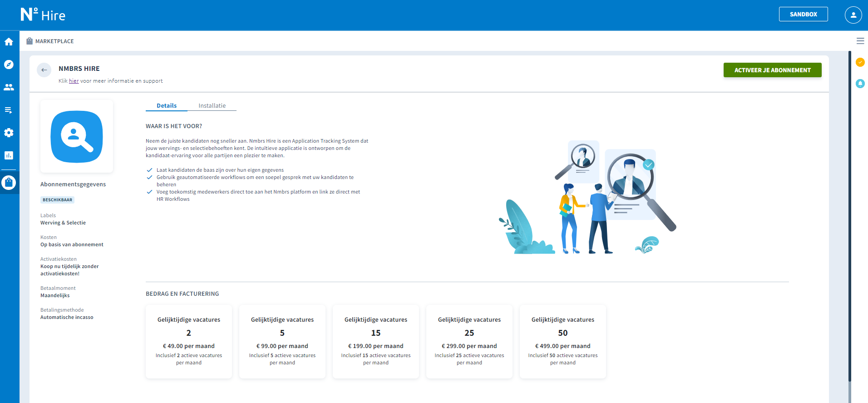Viewport: 868px width, 403px height.
Task: Click the recruitment illustration image
Action: coord(587,197)
